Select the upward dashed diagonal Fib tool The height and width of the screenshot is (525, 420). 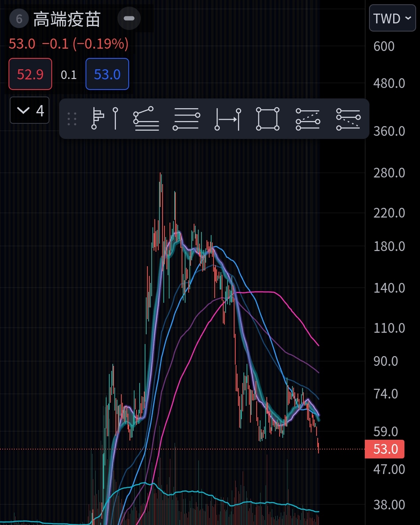[x=308, y=119]
